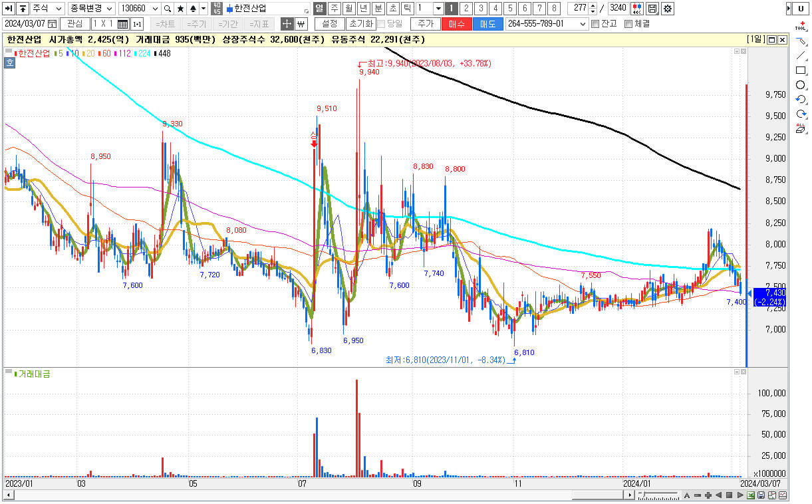Switch to minute 분 chart period

378,9
